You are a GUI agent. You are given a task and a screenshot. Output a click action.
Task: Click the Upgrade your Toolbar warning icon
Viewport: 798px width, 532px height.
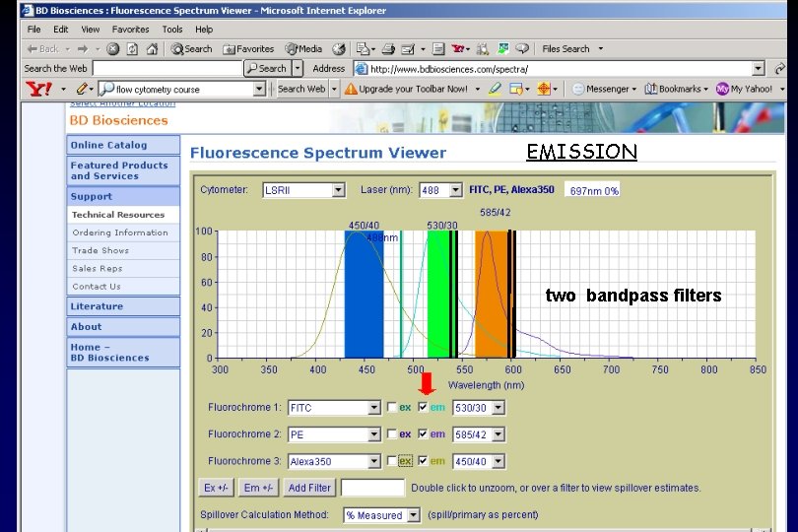[x=351, y=89]
